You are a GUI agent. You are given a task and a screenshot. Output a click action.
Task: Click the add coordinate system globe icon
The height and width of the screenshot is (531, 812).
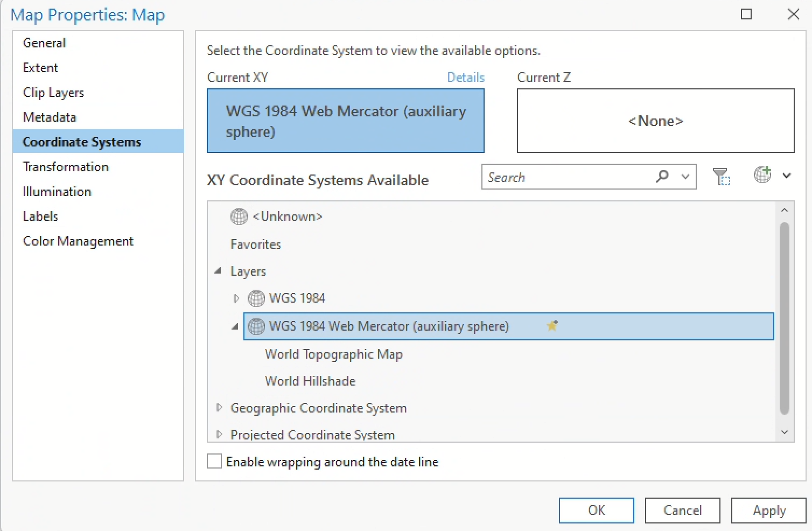[762, 175]
